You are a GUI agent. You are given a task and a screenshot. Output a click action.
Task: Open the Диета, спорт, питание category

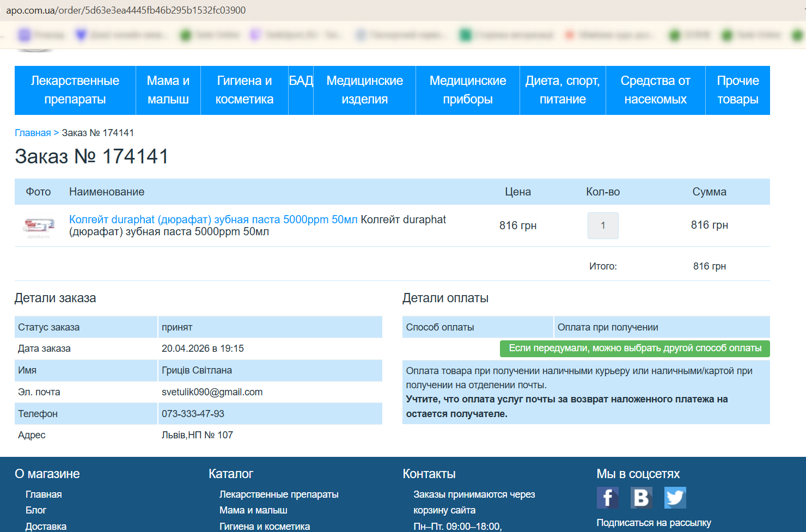563,90
